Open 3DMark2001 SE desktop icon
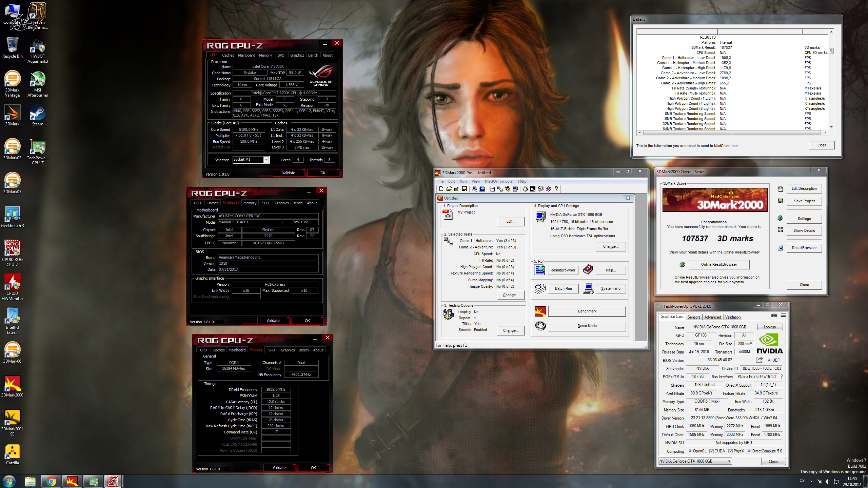 12,423
